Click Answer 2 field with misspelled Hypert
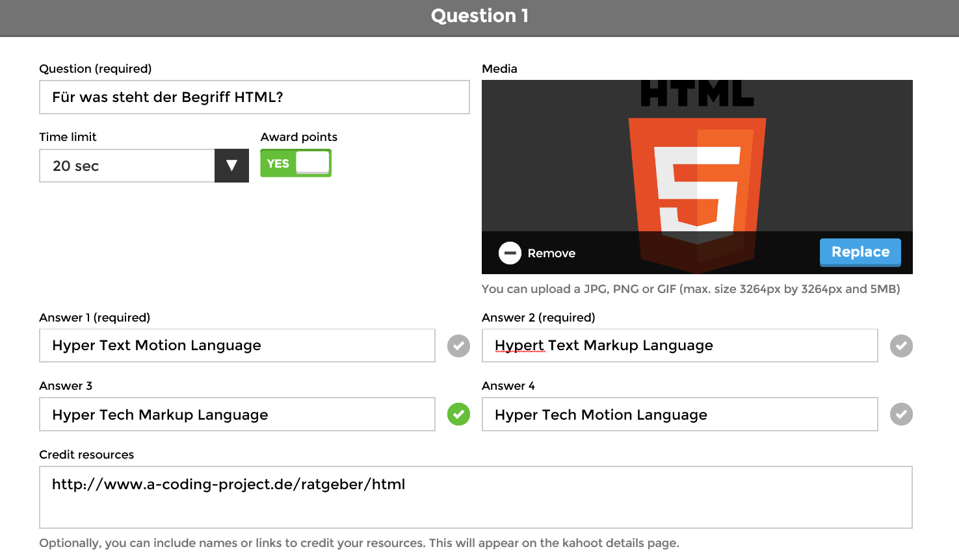Viewport: 959px width, 560px height. [x=679, y=346]
